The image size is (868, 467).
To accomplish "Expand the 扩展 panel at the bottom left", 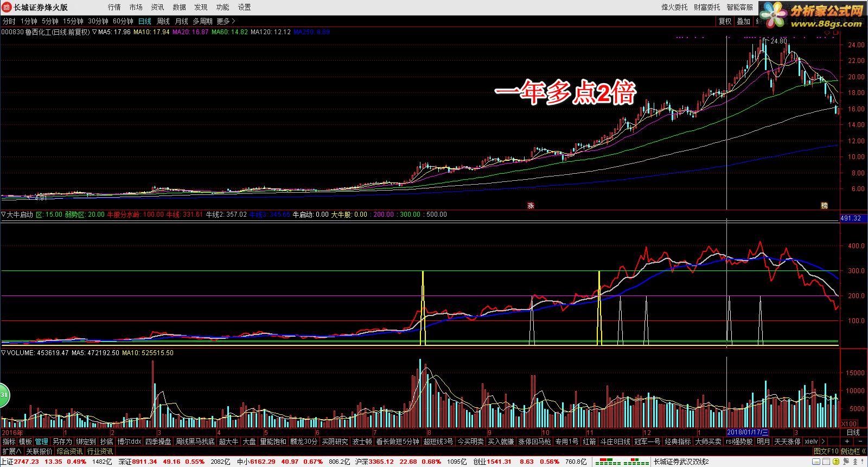I will tap(11, 451).
